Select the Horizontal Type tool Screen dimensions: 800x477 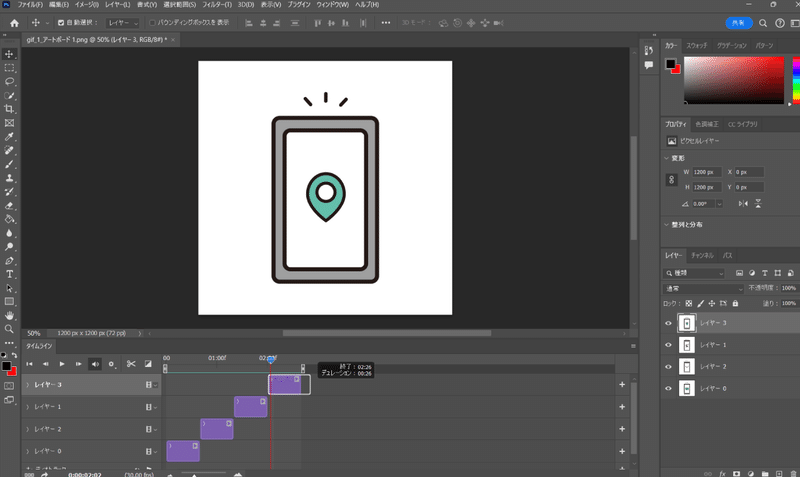point(9,274)
